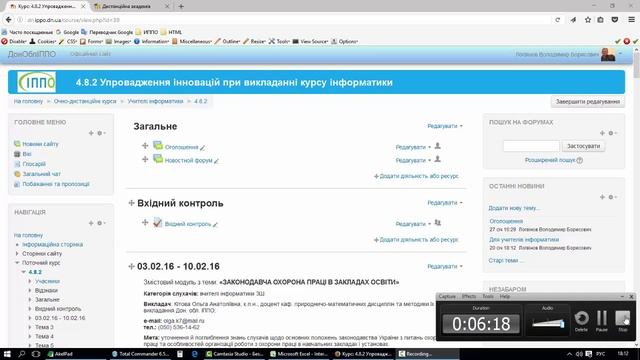Open Windows Start menu
The width and height of the screenshot is (640, 360).
pyautogui.click(x=7, y=354)
